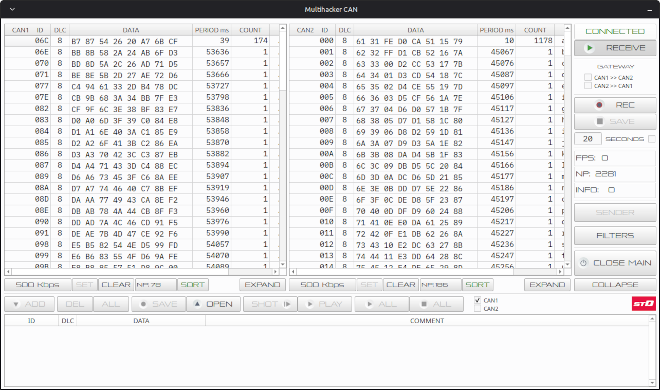
Task: Enable the CAN1 >> CAN2 gateway checkbox
Action: click(x=588, y=77)
